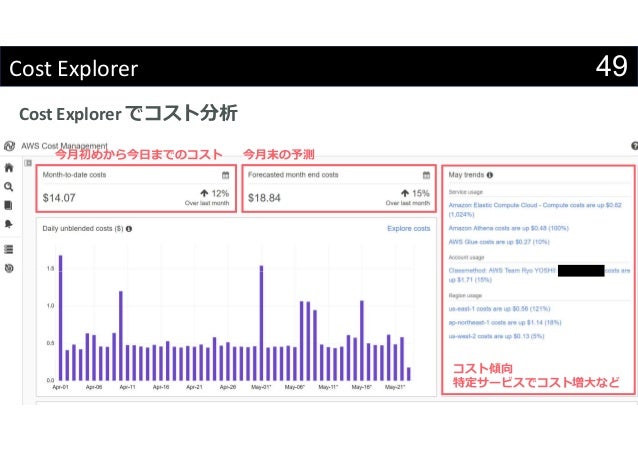The image size is (638, 452).
Task: Open AWS Glue costs are up link
Action: coord(499,242)
